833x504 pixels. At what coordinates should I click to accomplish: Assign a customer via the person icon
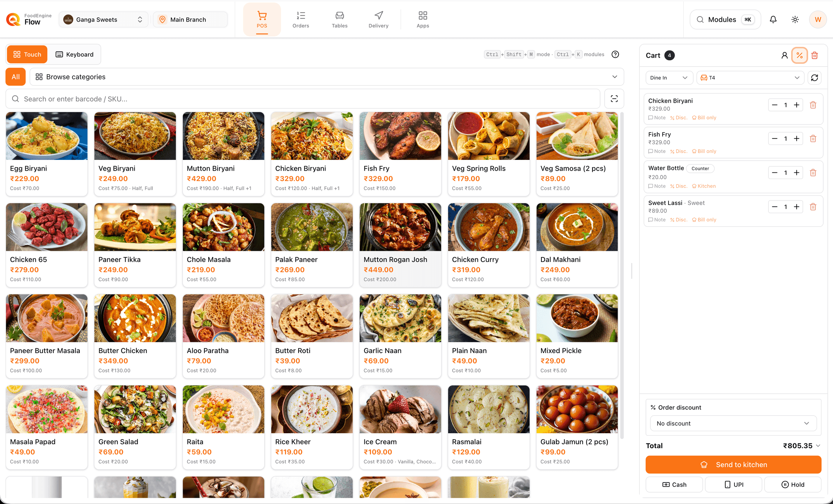pyautogui.click(x=784, y=55)
